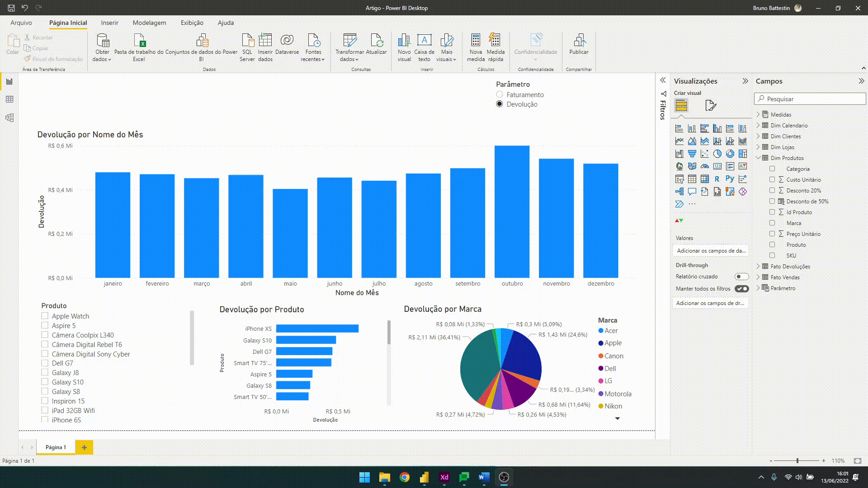868x488 pixels.
Task: Enable the Relatório cruzado toggle
Action: click(741, 277)
